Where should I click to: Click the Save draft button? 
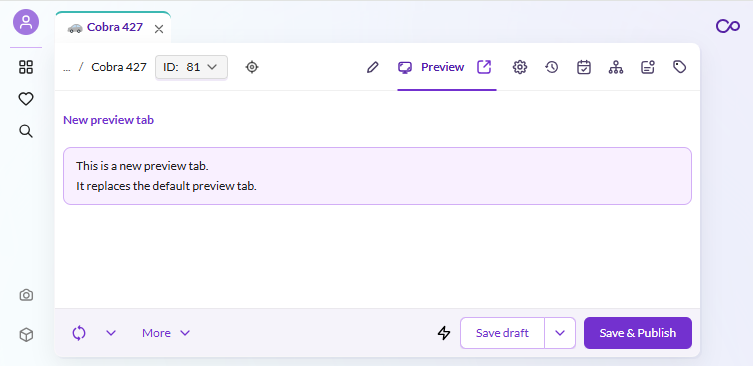[x=502, y=333]
